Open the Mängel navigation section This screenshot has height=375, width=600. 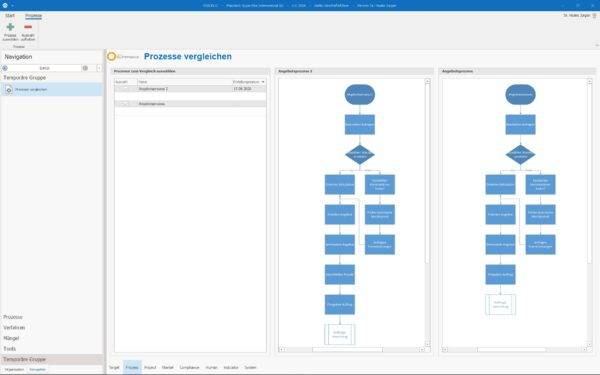coord(11,338)
